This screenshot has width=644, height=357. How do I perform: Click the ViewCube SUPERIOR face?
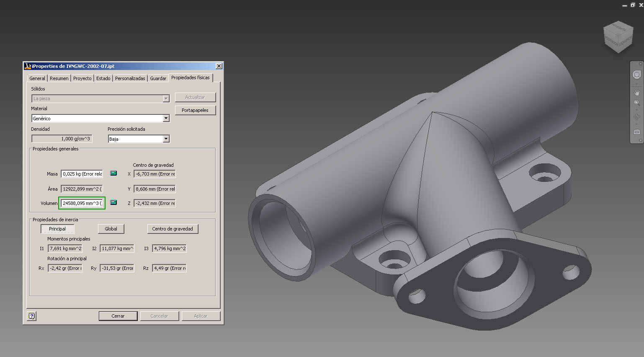618,28
